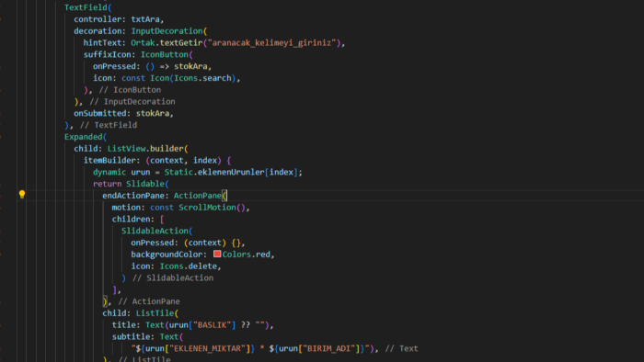644x362 pixels.
Task: Click "ActionPane(" on the endActionPane line
Action: tap(200, 196)
